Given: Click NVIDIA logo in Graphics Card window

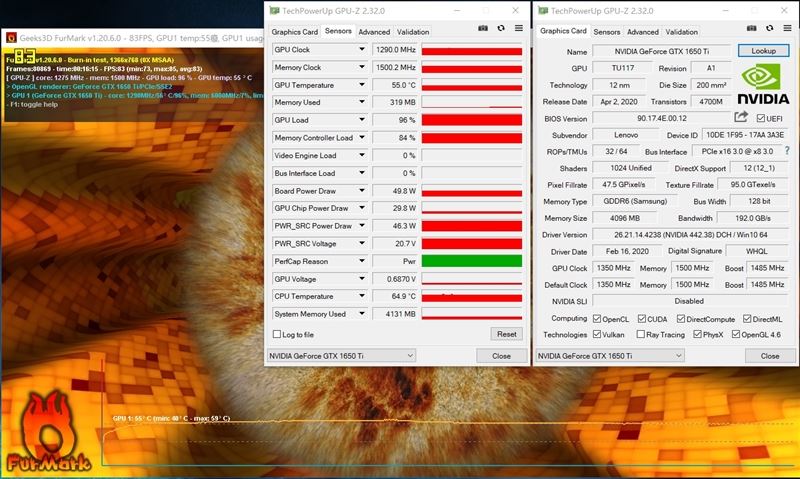Looking at the screenshot, I should click(x=763, y=84).
